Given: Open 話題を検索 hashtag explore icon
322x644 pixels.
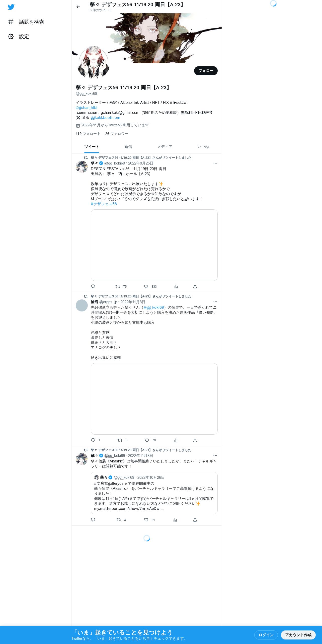Looking at the screenshot, I should [11, 22].
